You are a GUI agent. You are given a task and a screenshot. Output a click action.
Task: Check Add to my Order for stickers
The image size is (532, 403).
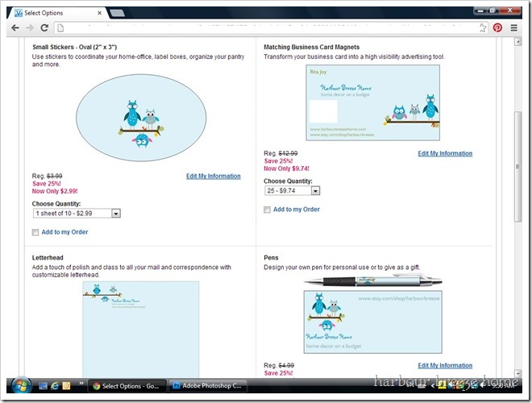click(35, 232)
